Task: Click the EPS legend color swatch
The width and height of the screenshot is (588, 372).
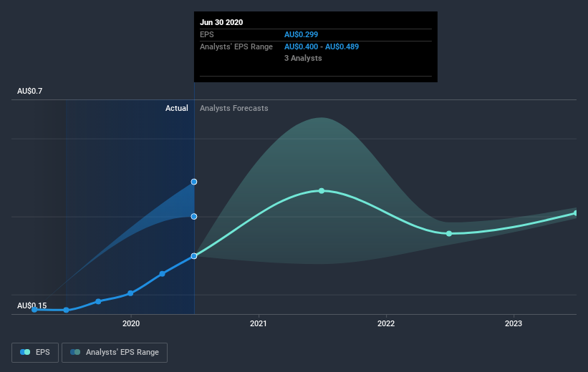Action: tap(25, 352)
